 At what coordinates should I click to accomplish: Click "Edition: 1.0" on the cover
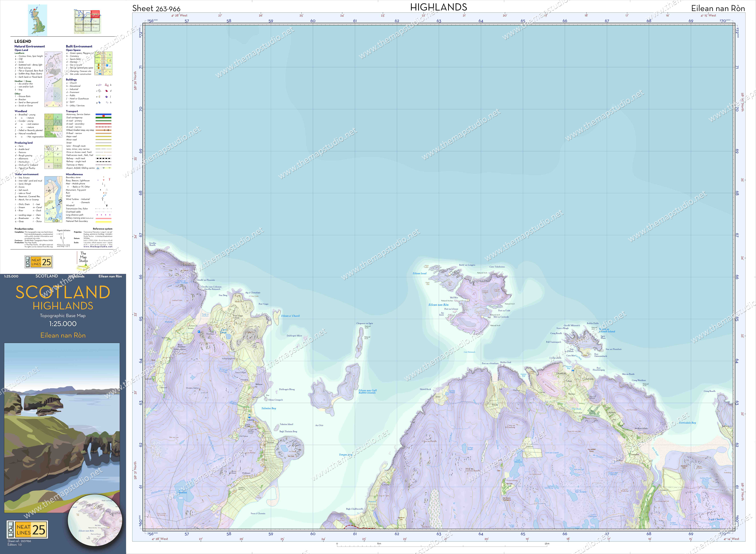[x=14, y=545]
